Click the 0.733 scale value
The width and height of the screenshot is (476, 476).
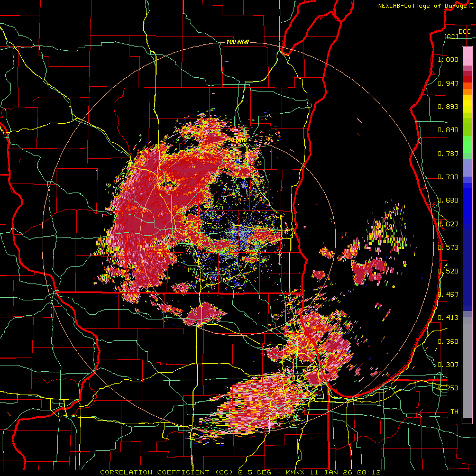point(448,177)
